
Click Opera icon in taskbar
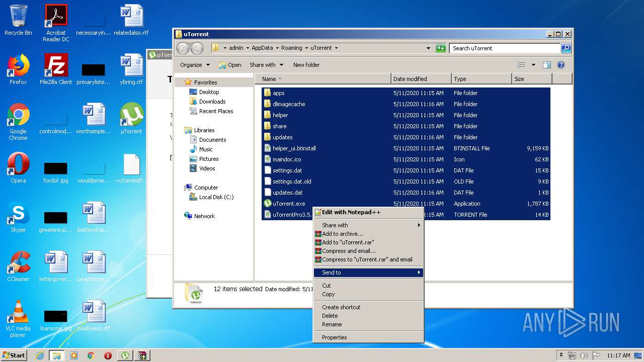click(x=108, y=355)
